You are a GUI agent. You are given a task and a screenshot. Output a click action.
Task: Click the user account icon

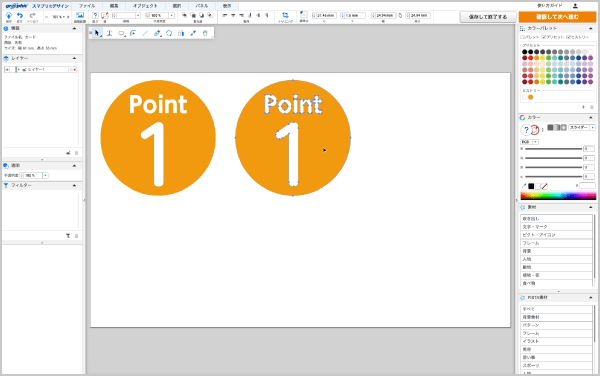(x=575, y=6)
